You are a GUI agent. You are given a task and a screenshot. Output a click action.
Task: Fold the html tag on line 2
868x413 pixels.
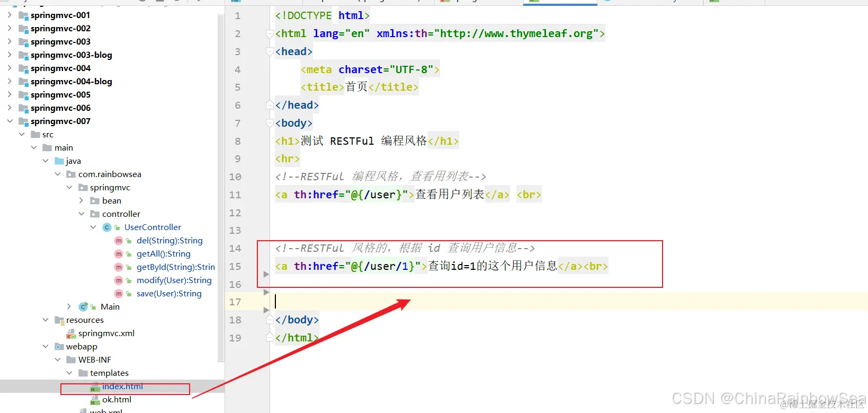270,34
